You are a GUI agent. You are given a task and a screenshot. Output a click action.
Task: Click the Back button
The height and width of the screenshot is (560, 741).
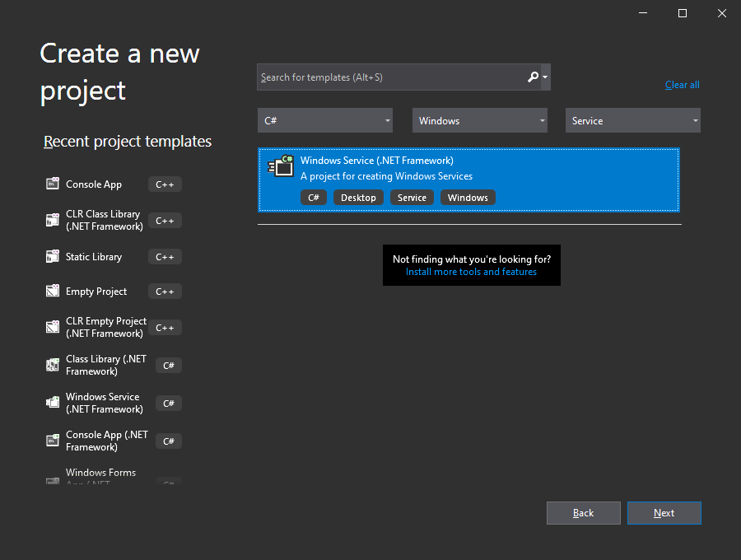point(583,513)
